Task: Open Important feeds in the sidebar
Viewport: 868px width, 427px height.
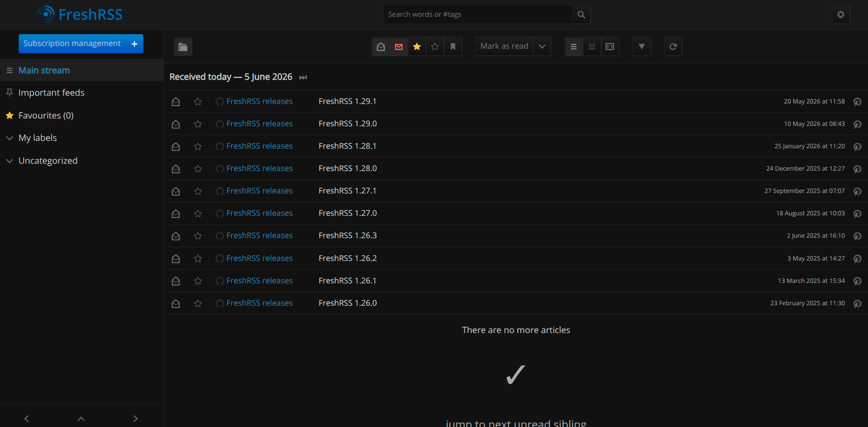Action: (x=52, y=93)
